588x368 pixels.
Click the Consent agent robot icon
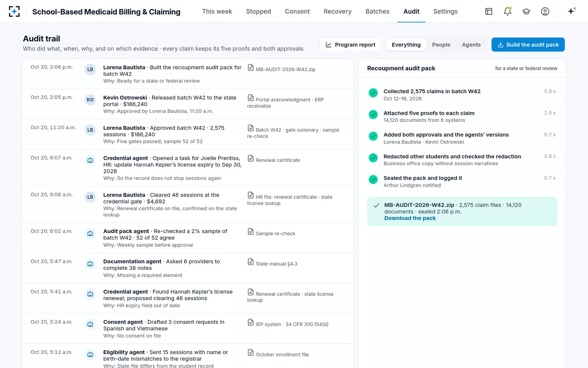(90, 324)
